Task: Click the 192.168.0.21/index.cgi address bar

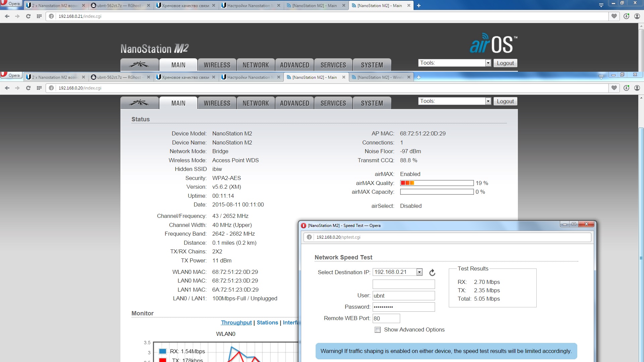Action: (327, 16)
